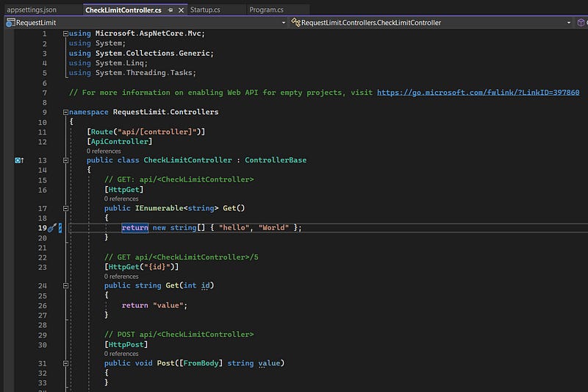The image size is (588, 392).
Task: Open the RequestLimit project dropdown
Action: (x=284, y=23)
